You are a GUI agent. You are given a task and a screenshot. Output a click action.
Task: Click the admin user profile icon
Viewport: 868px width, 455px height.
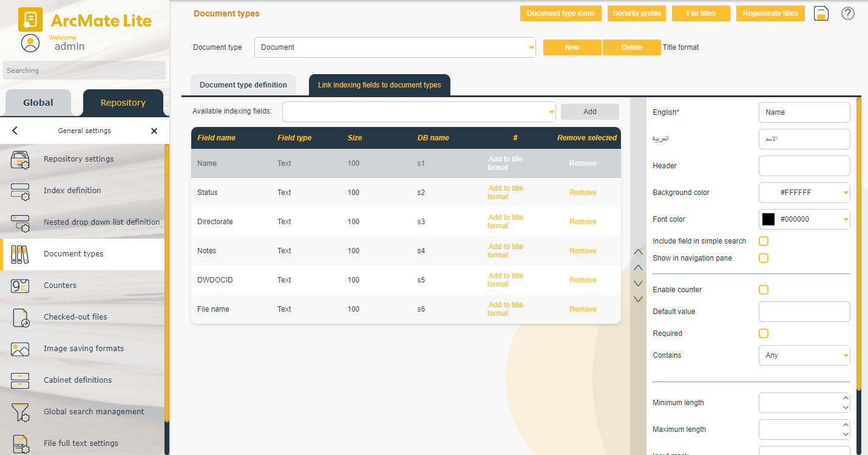click(30, 43)
